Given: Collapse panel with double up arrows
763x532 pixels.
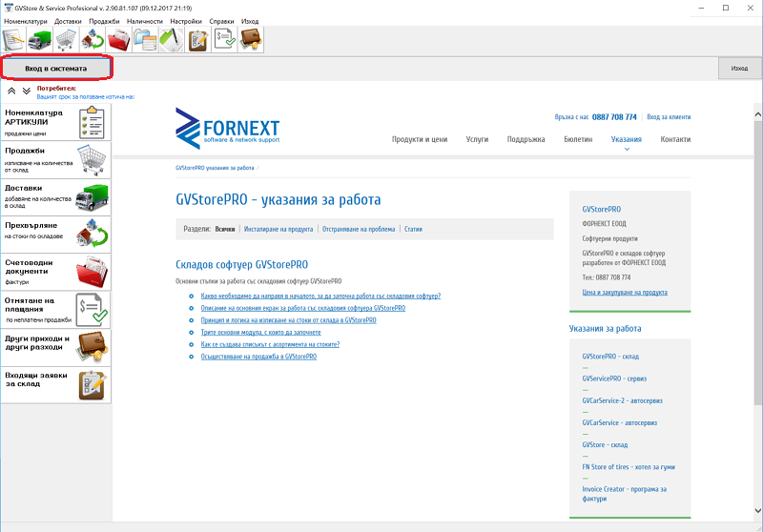Looking at the screenshot, I should [x=11, y=91].
